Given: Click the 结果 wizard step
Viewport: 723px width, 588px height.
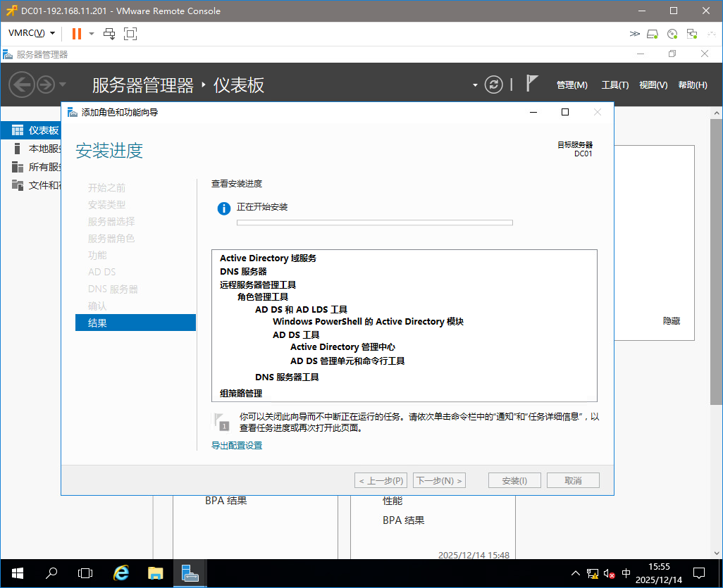Looking at the screenshot, I should (x=135, y=323).
